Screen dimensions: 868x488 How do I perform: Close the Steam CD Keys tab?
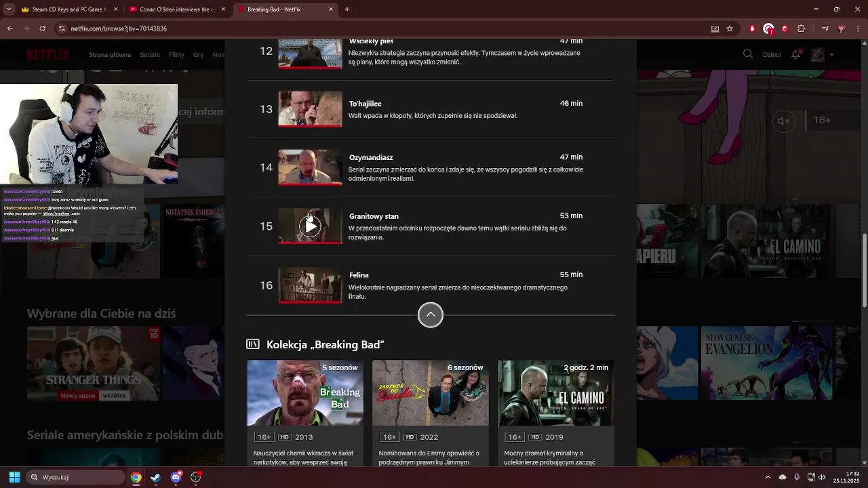[x=115, y=9]
